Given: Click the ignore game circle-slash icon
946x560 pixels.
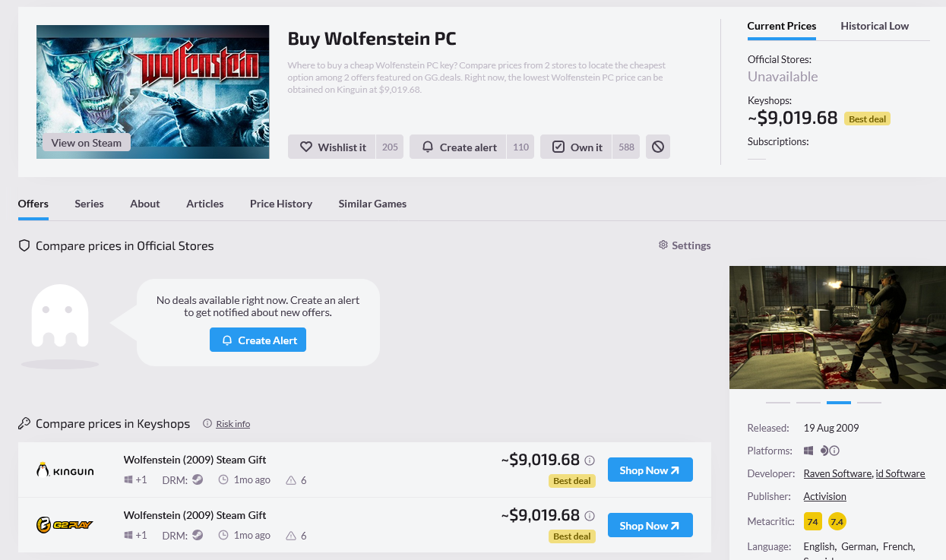Looking at the screenshot, I should (658, 147).
